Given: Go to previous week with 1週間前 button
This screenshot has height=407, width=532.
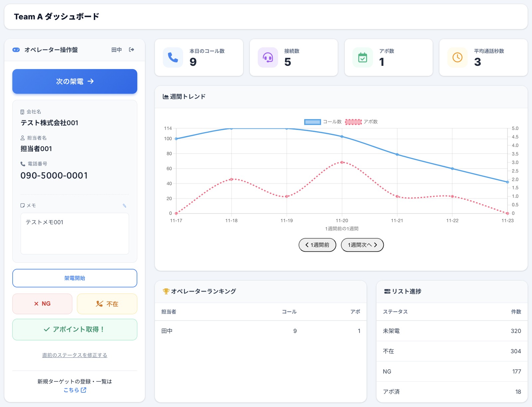Looking at the screenshot, I should [317, 245].
